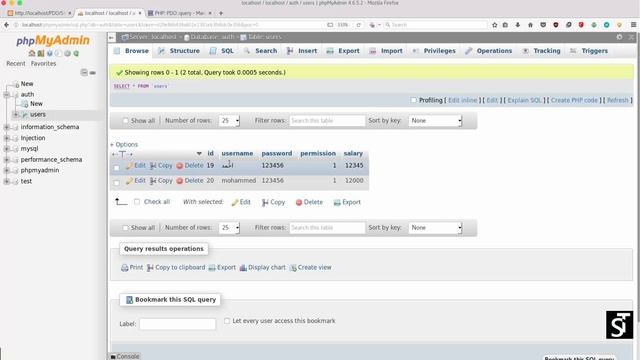Click the phpMyAdmin home icon
Screen dimensions: 640x360
click(32, 53)
